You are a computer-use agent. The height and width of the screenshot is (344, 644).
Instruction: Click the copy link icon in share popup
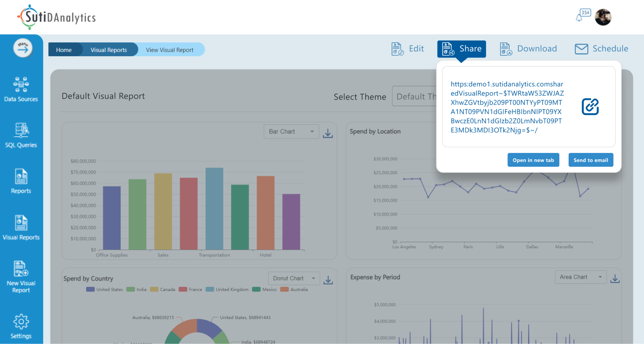[x=590, y=107]
